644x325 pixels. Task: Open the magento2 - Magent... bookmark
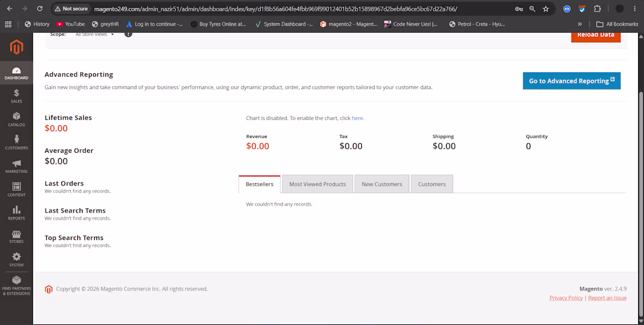(349, 24)
